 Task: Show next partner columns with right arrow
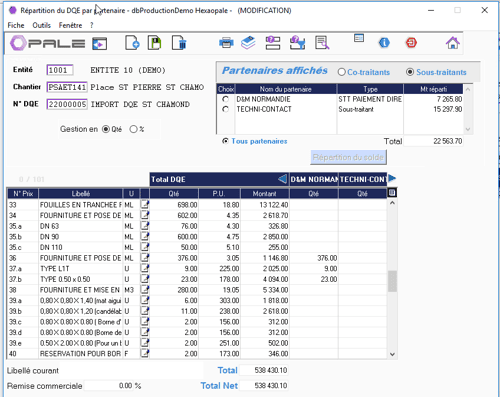[392, 178]
